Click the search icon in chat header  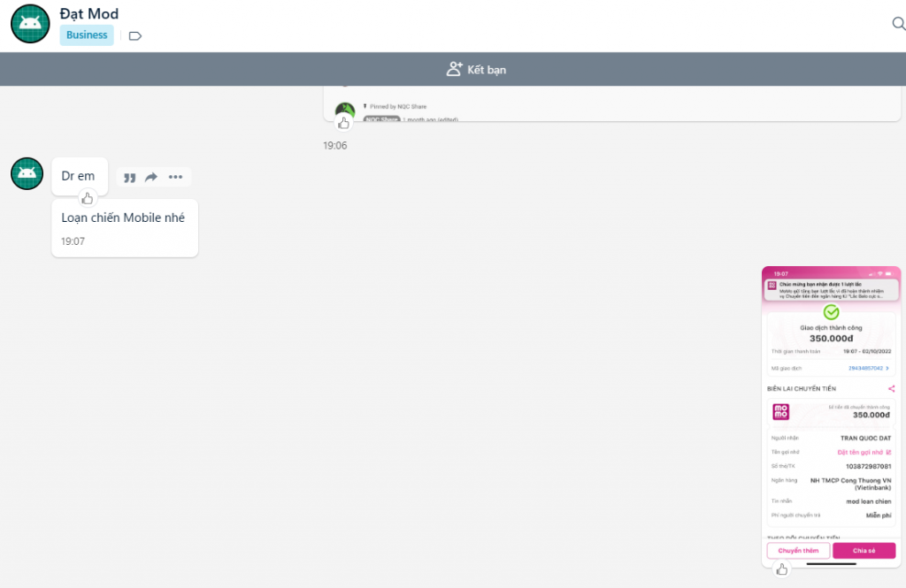pos(898,24)
